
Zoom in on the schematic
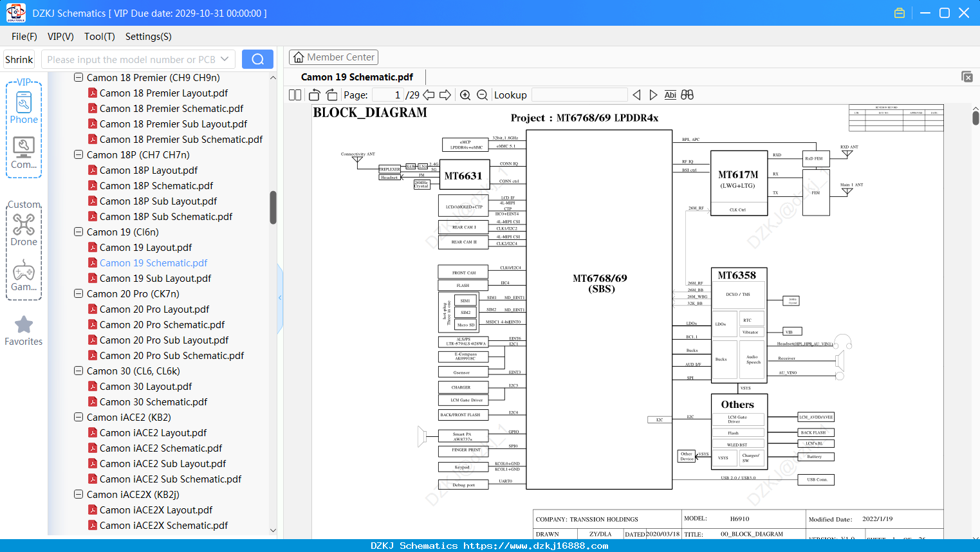tap(465, 95)
